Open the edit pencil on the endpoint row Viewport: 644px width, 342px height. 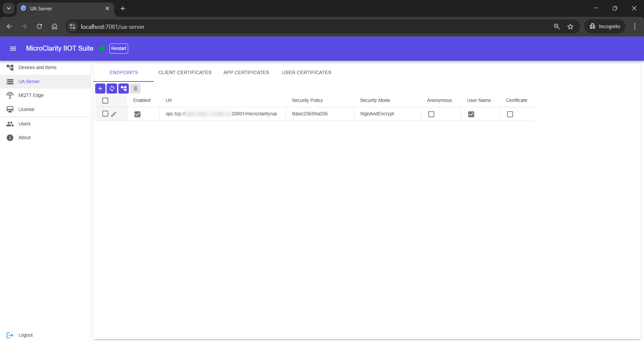coord(114,114)
